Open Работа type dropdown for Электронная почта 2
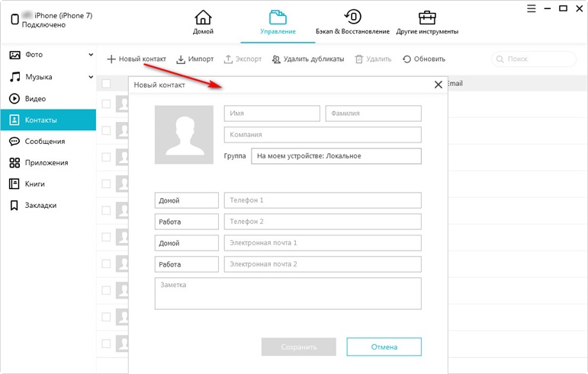The height and width of the screenshot is (374, 588). click(186, 264)
